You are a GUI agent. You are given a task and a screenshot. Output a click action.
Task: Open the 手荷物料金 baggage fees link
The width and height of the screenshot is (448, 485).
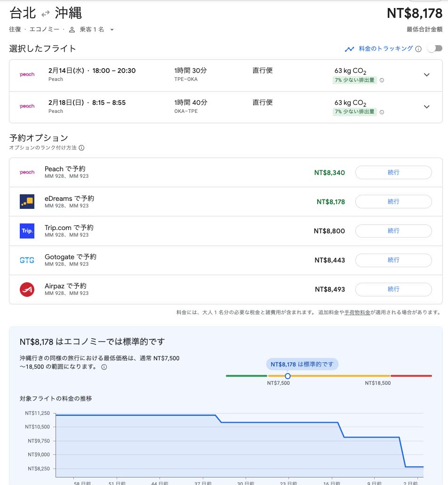357,312
